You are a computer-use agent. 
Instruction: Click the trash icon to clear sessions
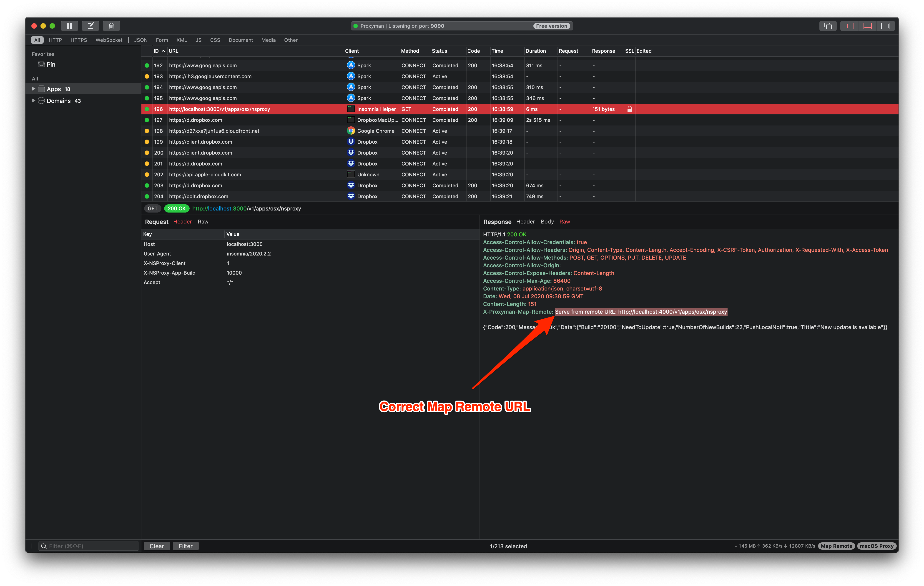(x=111, y=26)
